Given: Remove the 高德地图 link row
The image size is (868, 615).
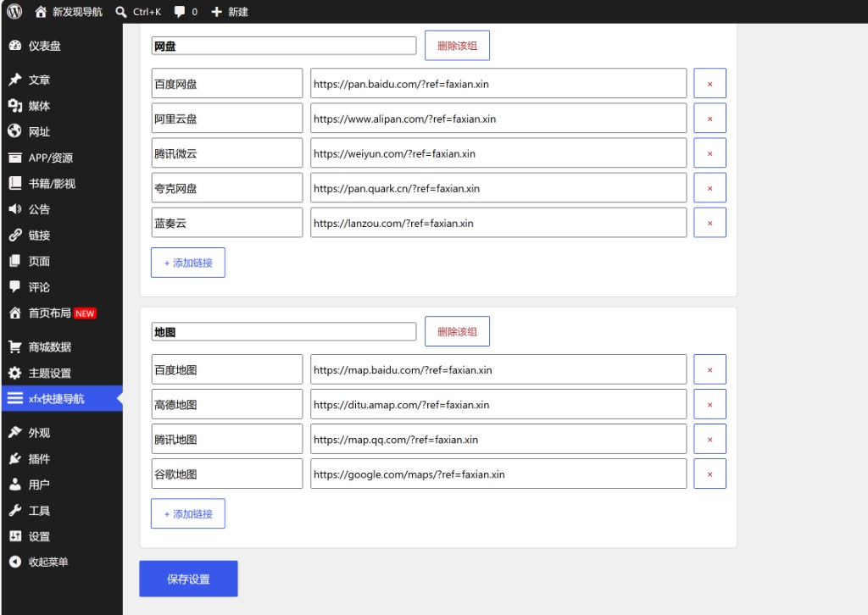Looking at the screenshot, I should click(x=709, y=404).
